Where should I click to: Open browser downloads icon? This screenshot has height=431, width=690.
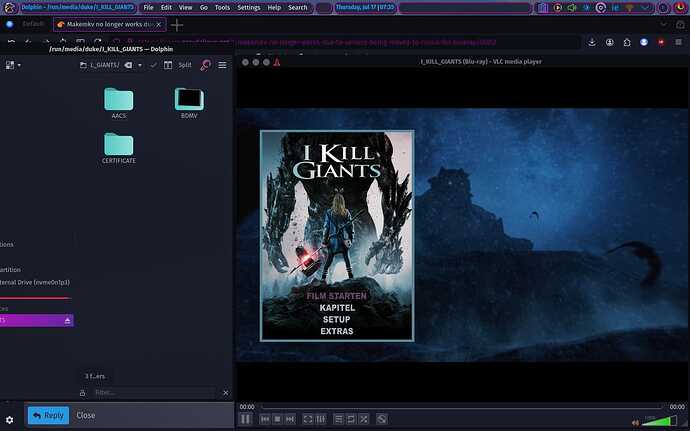point(592,42)
